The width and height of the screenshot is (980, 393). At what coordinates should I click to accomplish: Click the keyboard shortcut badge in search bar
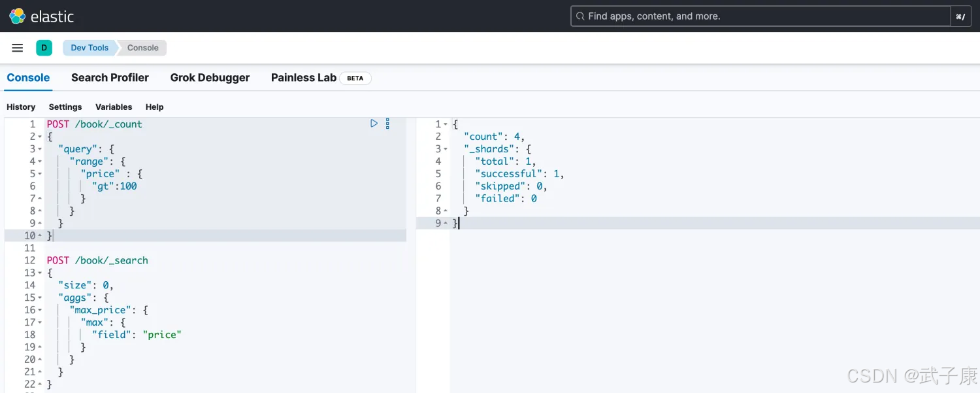click(x=960, y=16)
